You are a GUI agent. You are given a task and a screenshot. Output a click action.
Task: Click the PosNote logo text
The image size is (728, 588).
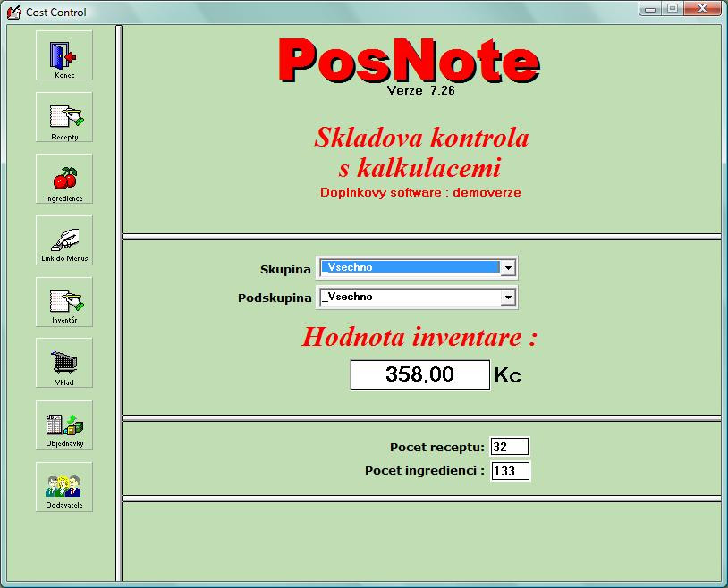409,61
